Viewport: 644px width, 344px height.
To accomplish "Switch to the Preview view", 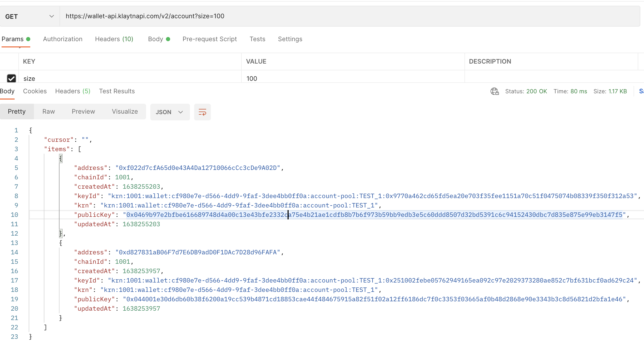I will coord(83,112).
